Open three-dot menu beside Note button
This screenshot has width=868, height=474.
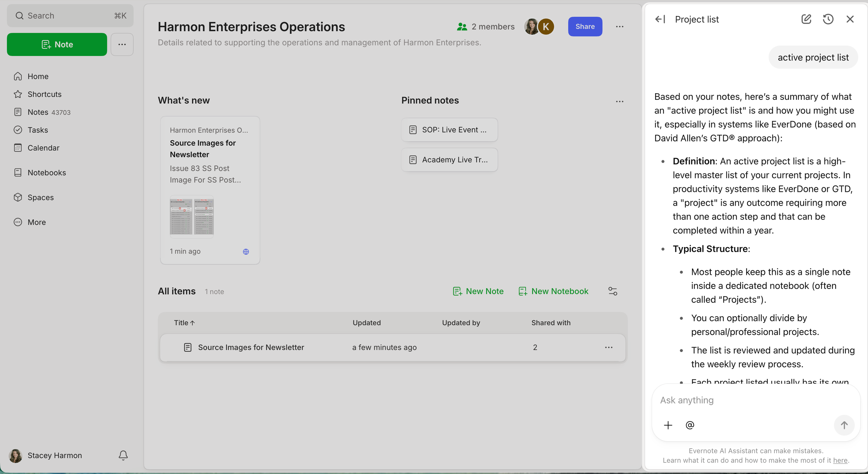point(122,44)
